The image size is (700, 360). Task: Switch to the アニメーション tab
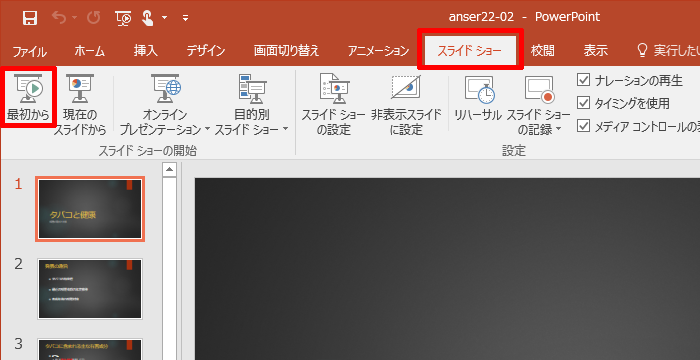(379, 51)
